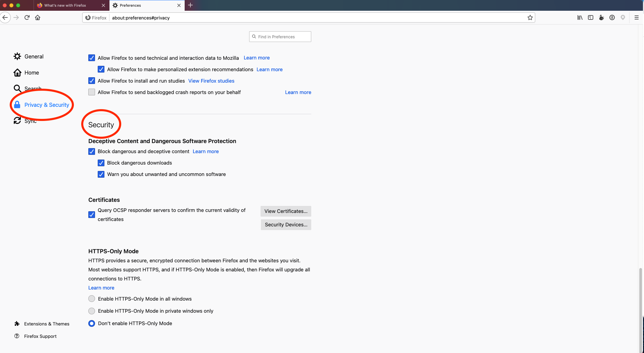Reload the current page
644x353 pixels.
click(27, 17)
